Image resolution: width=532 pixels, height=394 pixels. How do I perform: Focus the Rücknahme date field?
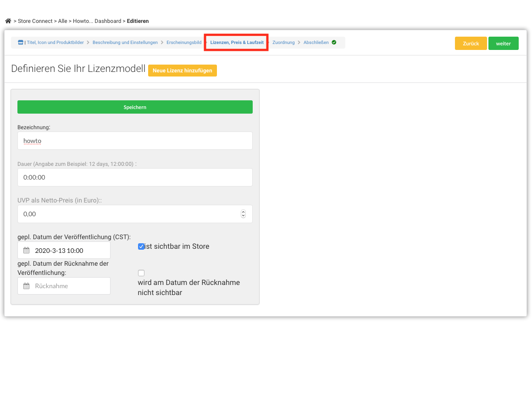(x=64, y=286)
